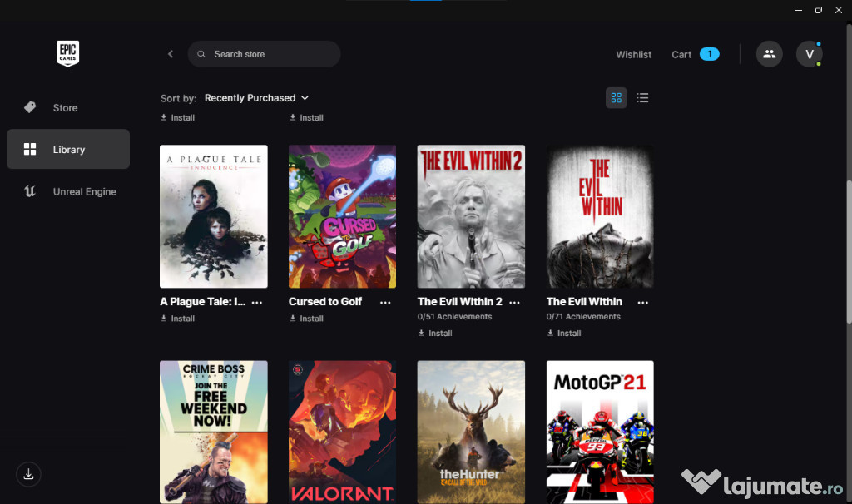Click the Epic Games logo
The height and width of the screenshot is (504, 852).
[68, 53]
